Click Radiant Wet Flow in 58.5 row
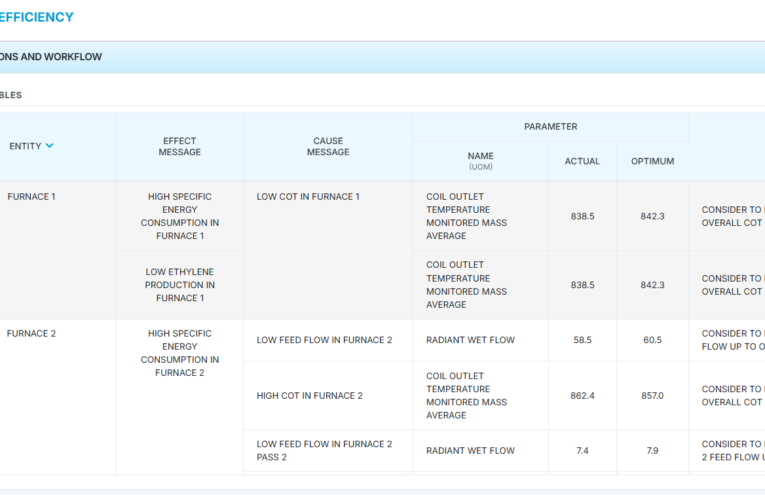The width and height of the screenshot is (765, 495). (470, 340)
